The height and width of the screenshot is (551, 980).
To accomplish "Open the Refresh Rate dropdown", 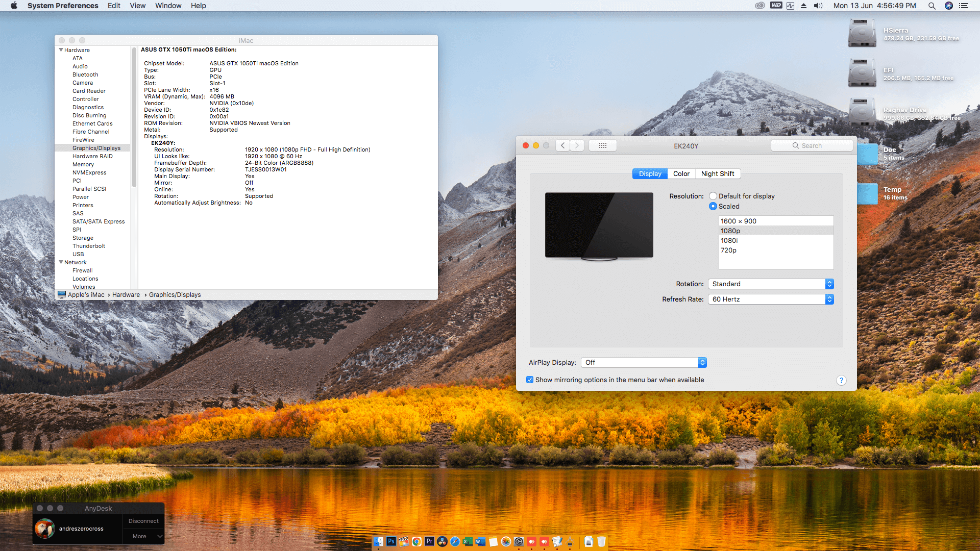I will point(771,299).
